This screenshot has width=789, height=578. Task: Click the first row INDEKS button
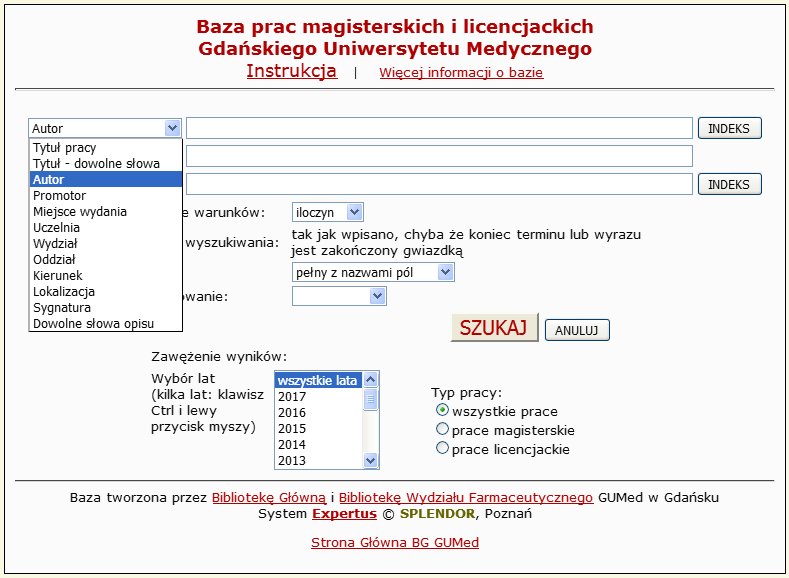pyautogui.click(x=729, y=128)
